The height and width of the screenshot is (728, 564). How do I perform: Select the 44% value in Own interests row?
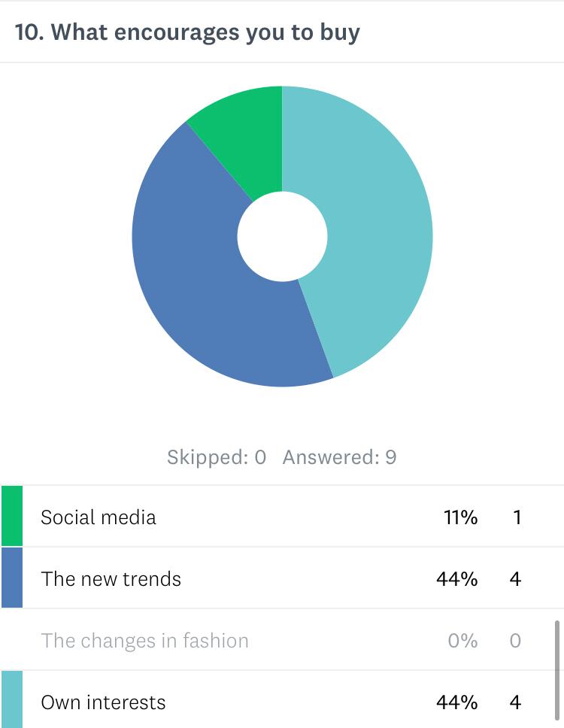point(456,702)
